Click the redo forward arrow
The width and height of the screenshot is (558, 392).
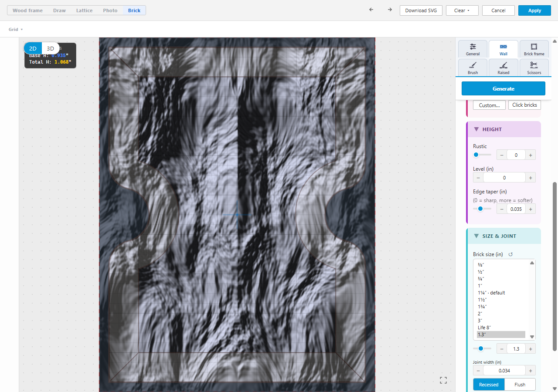pyautogui.click(x=390, y=10)
